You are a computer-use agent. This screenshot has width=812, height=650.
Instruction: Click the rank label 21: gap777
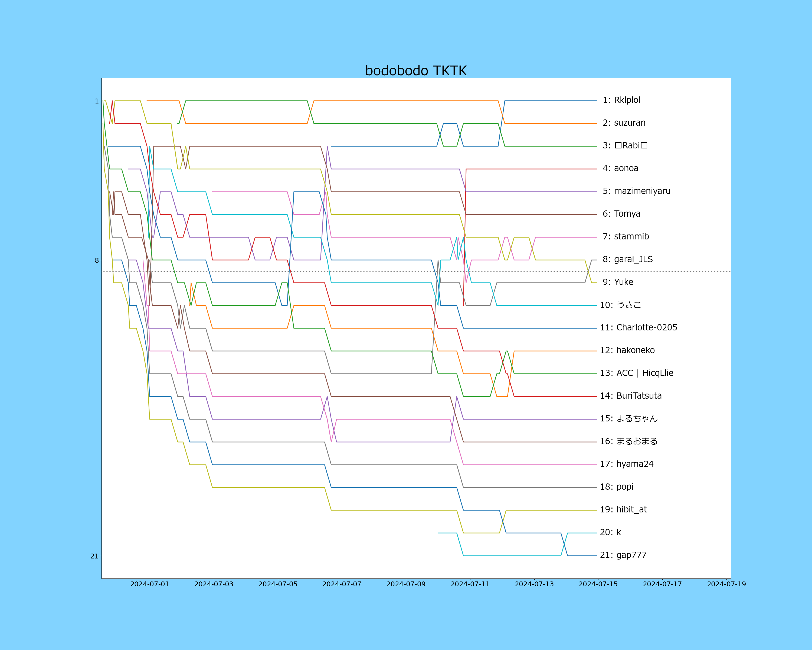click(623, 555)
